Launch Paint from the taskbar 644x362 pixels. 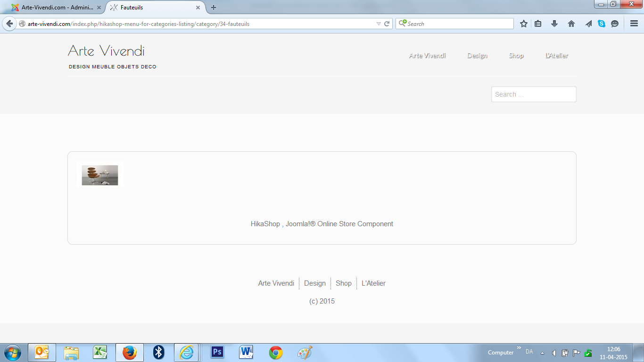[305, 353]
